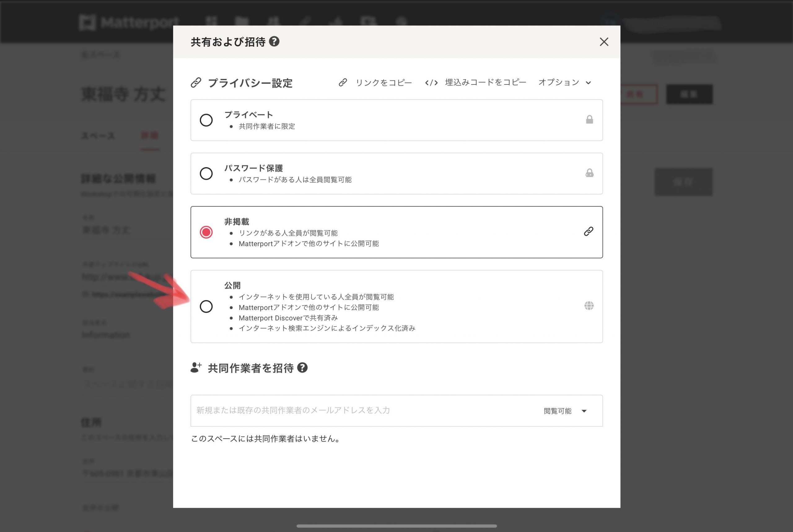This screenshot has height=532, width=793.
Task: Click このスペースには共同作業者はいません text
Action: 266,439
